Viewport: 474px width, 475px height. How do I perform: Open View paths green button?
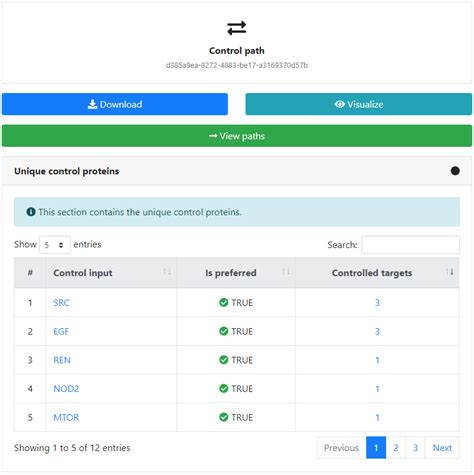point(237,136)
